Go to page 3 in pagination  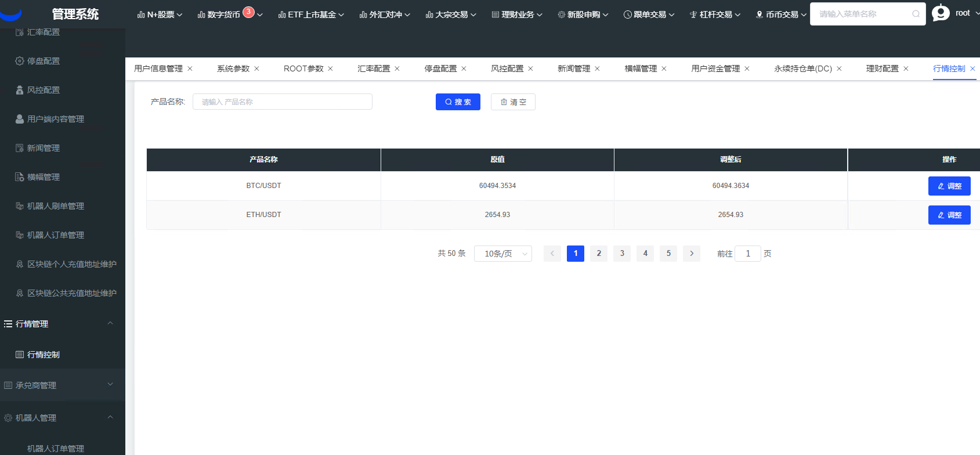pyautogui.click(x=622, y=254)
